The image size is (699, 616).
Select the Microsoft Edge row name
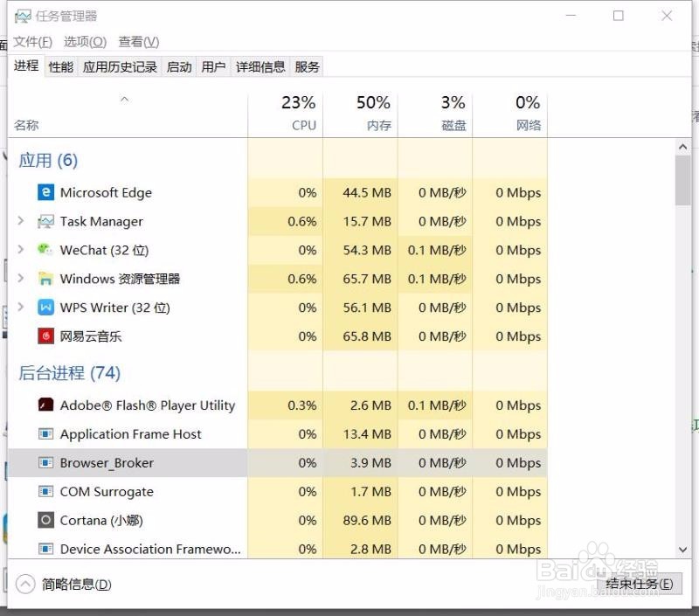[x=106, y=192]
